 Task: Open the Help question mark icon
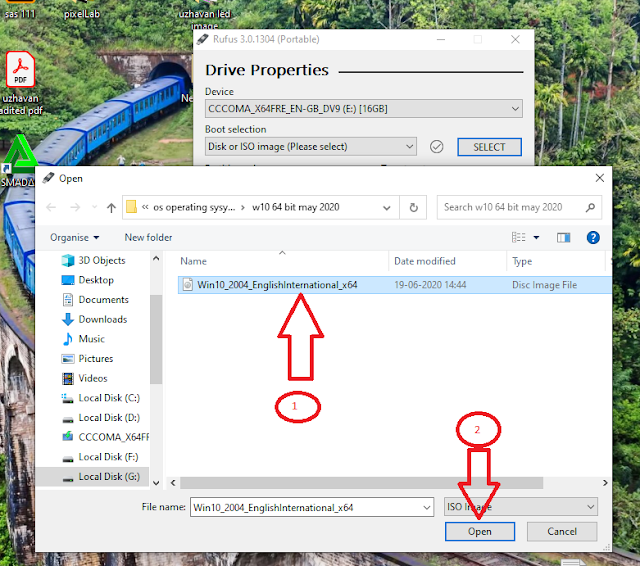pos(593,237)
